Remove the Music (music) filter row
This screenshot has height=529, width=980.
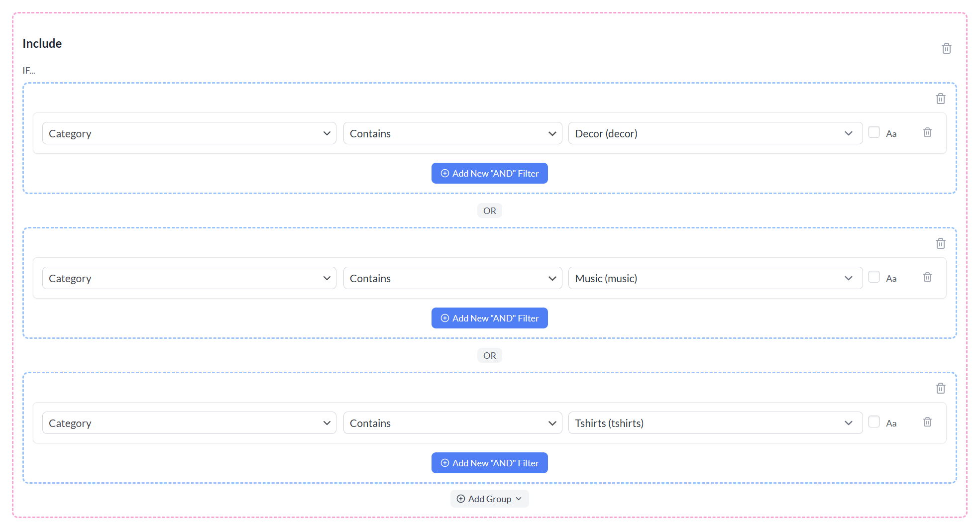pos(927,277)
